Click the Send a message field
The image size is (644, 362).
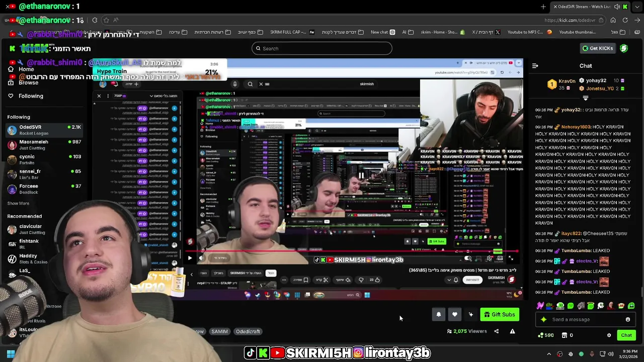click(x=586, y=319)
